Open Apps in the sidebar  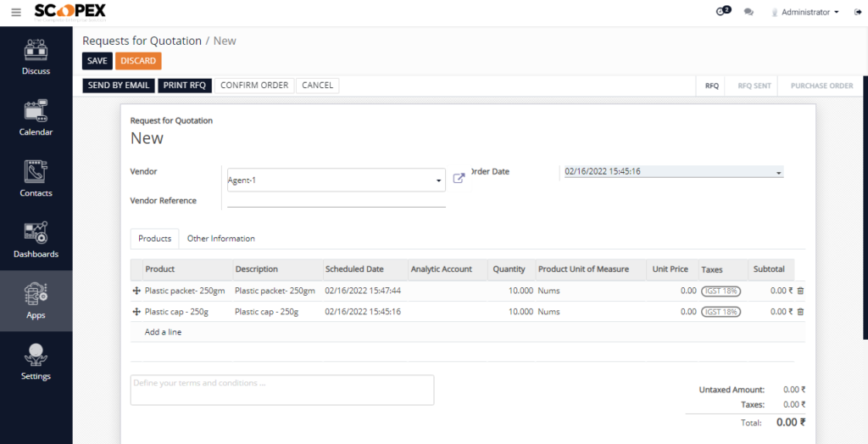coord(36,301)
